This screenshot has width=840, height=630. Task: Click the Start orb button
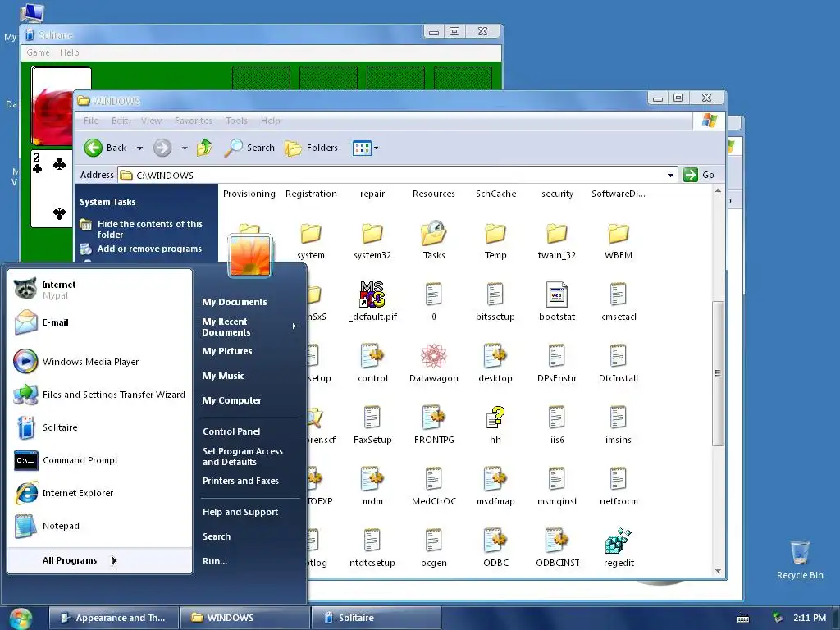tap(21, 619)
